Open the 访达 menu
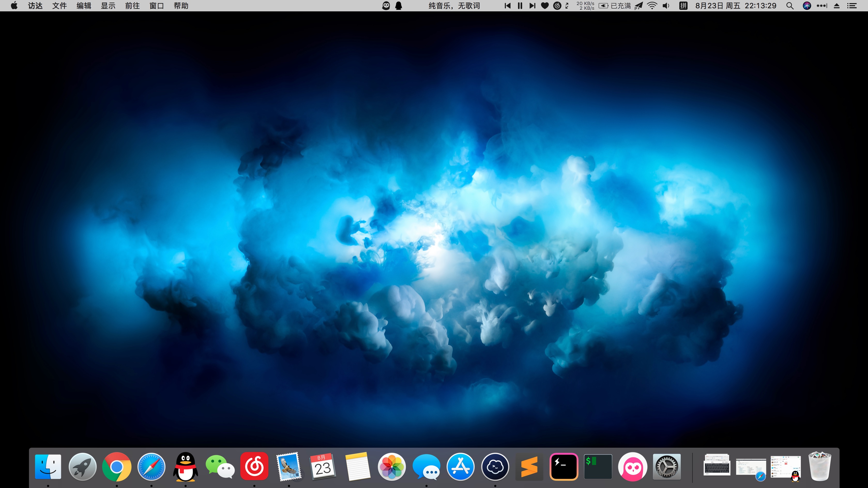This screenshot has height=488, width=868. click(x=35, y=6)
